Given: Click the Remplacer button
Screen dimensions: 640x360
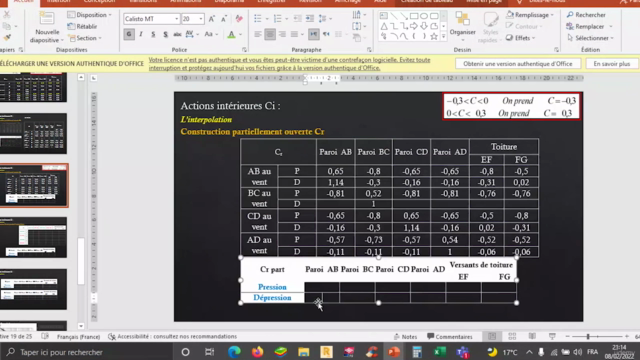Looking at the screenshot, I should coord(589,26).
